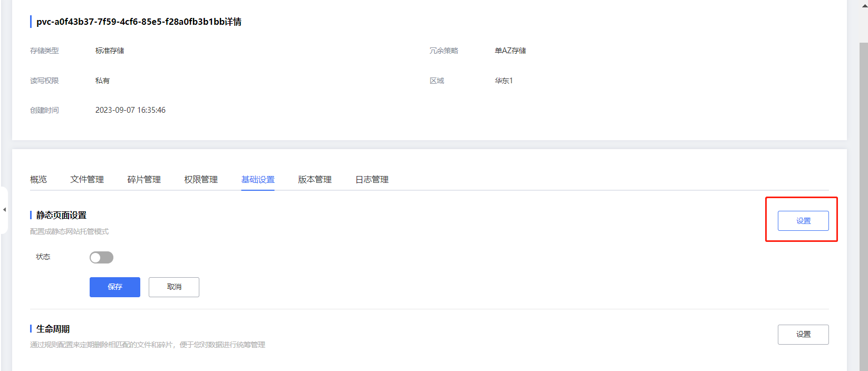
Task: Click 设置 button for 生命周期
Action: coord(803,335)
